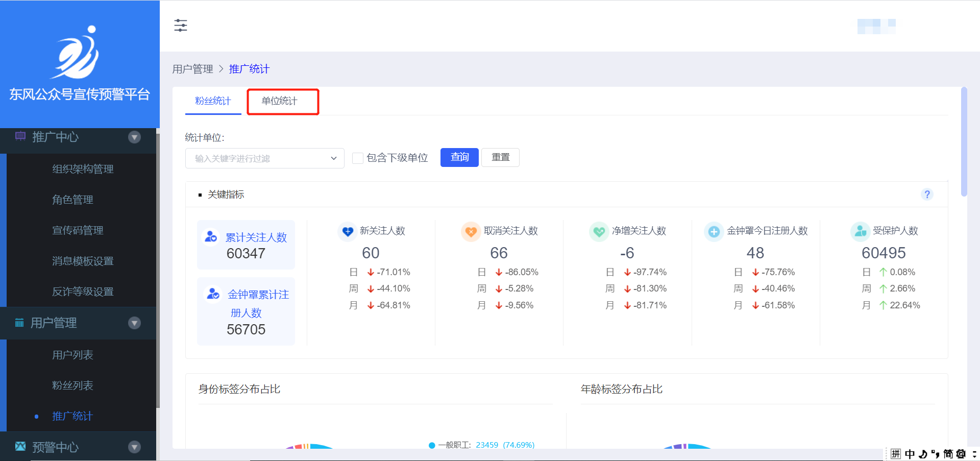Click the 新关注人数 heart icon

348,231
